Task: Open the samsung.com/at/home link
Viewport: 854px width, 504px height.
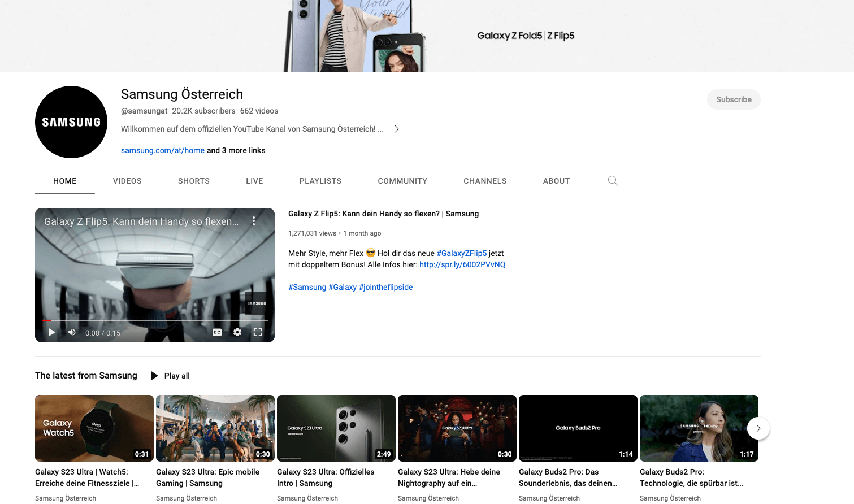Action: (x=163, y=150)
